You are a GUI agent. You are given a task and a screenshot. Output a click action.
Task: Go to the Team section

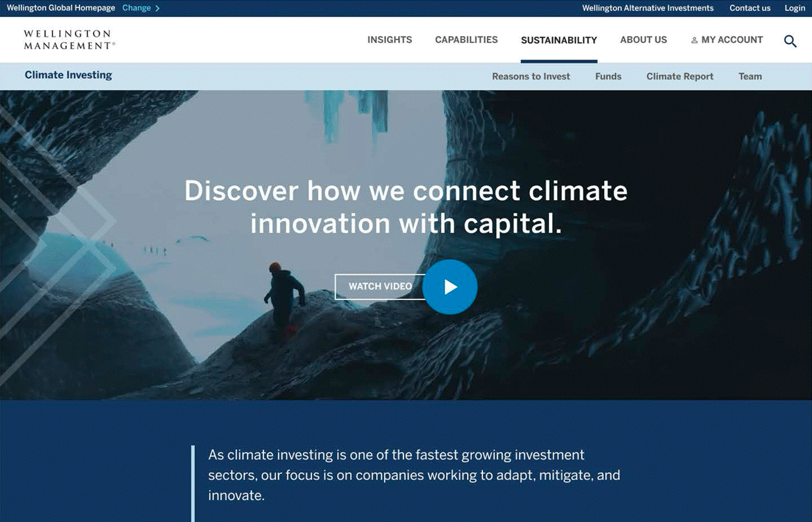tap(750, 77)
